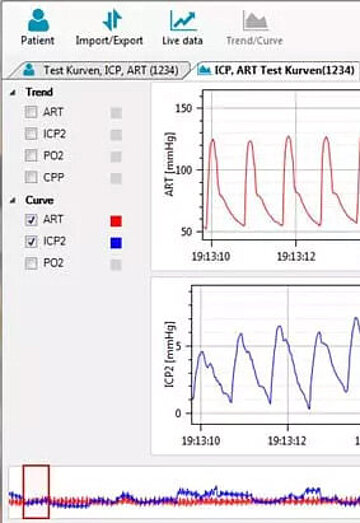Enable the CPP trend checkbox
360x523 pixels.
pos(31,177)
